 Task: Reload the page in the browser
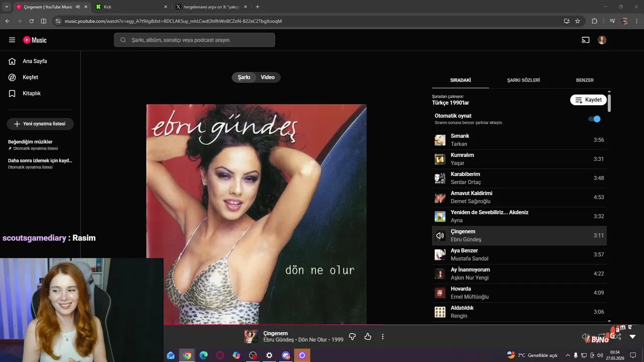click(x=31, y=21)
